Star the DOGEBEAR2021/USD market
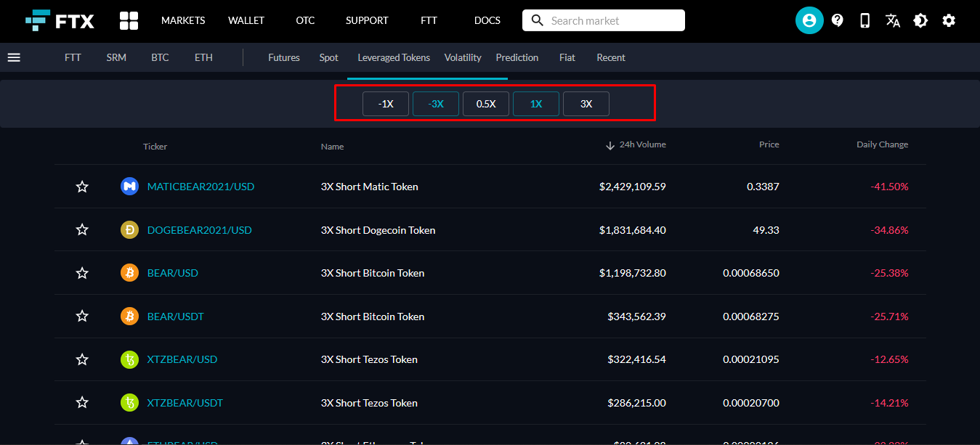This screenshot has width=980, height=445. [x=82, y=230]
